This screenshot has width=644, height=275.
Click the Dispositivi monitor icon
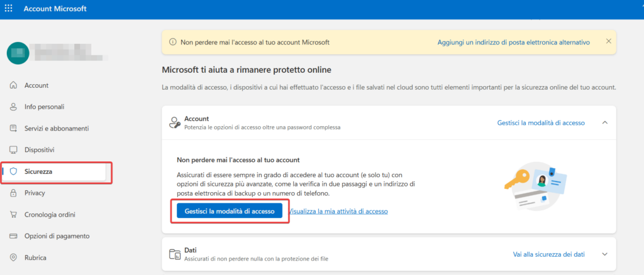point(13,150)
